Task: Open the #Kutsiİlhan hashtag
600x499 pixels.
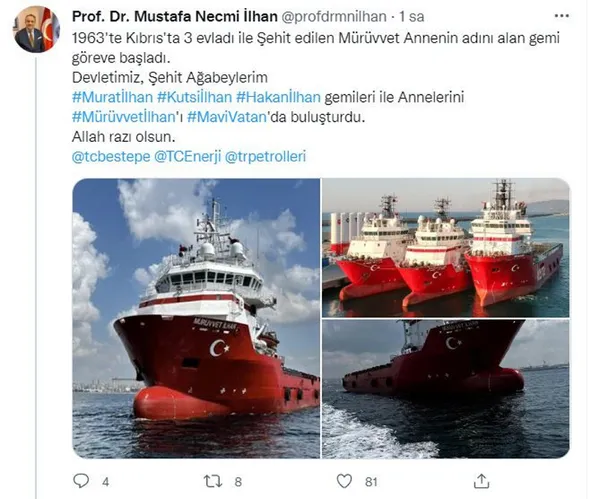Action: [x=194, y=97]
